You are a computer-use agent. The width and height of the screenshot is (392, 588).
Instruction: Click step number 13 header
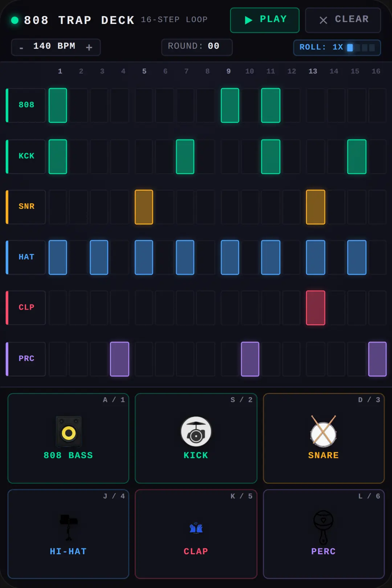(313, 71)
